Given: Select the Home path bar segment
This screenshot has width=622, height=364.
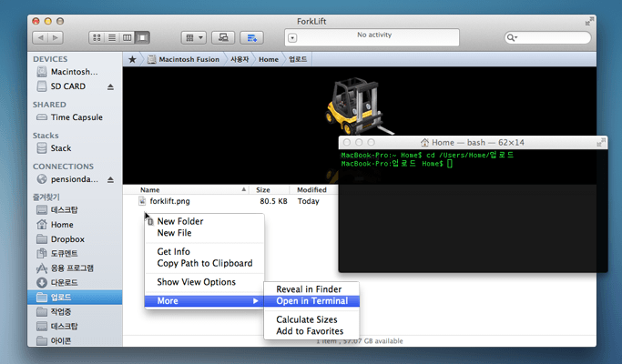Looking at the screenshot, I should [269, 59].
